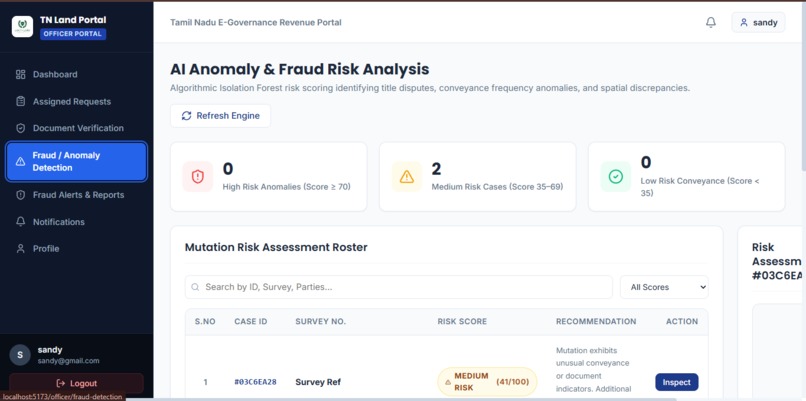Image resolution: width=806 pixels, height=401 pixels.
Task: Click the search field in roster
Action: (x=399, y=287)
